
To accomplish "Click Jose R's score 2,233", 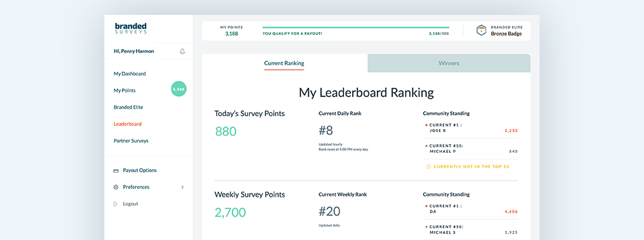I will pyautogui.click(x=511, y=130).
